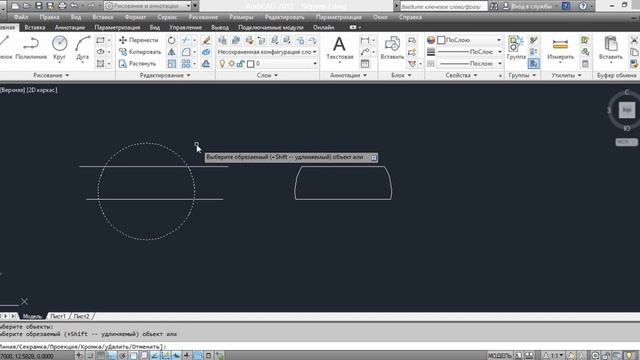The image size is (640, 360).
Task: Click the Fillet tool icon
Action: tap(186, 52)
